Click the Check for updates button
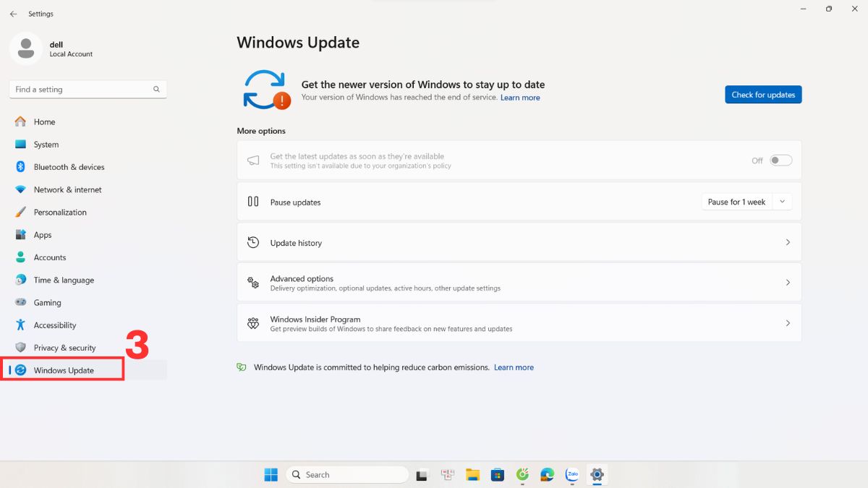Viewport: 868px width, 488px height. [x=763, y=94]
